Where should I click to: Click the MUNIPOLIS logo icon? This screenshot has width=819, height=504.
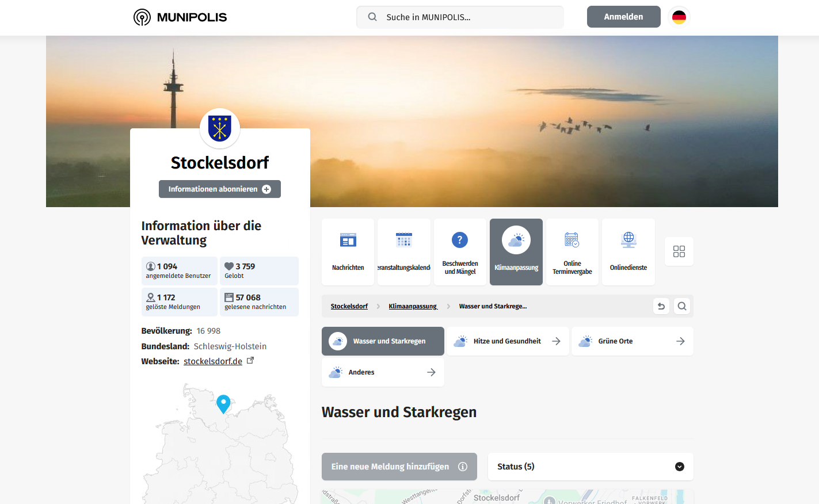142,17
